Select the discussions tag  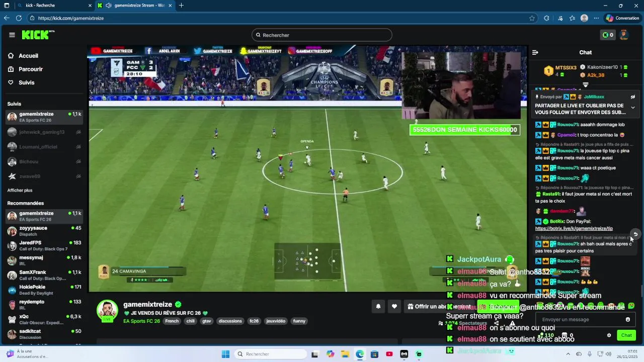click(230, 321)
